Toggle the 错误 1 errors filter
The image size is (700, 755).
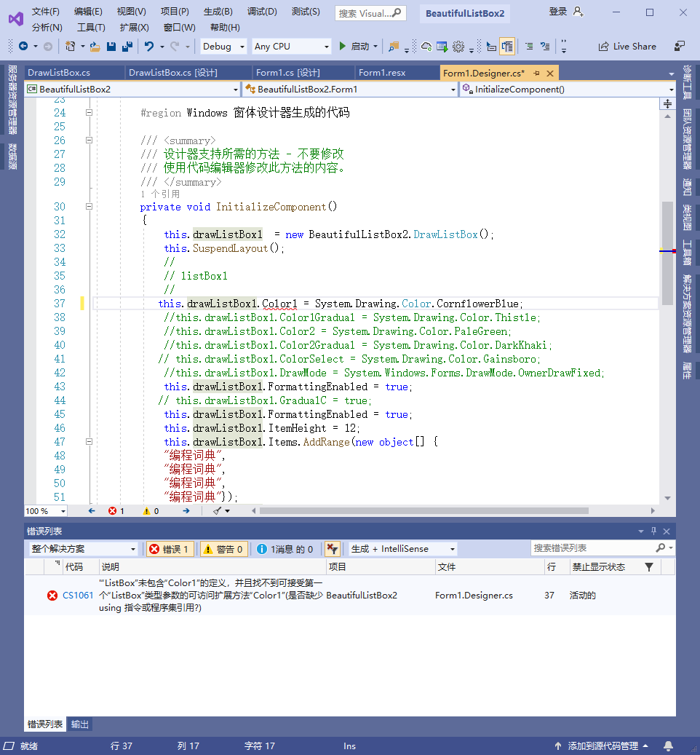170,549
